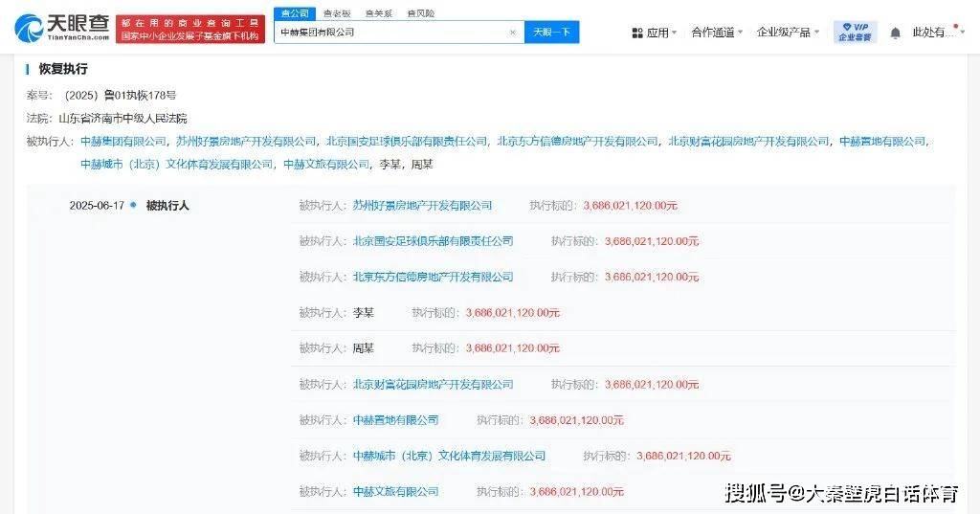Open the notification bell

click(x=896, y=34)
